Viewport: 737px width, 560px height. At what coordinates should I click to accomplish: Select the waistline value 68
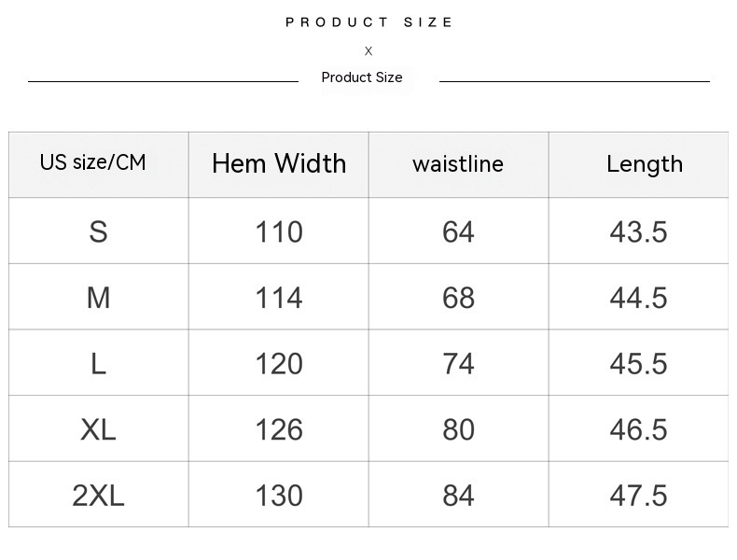[x=458, y=298]
